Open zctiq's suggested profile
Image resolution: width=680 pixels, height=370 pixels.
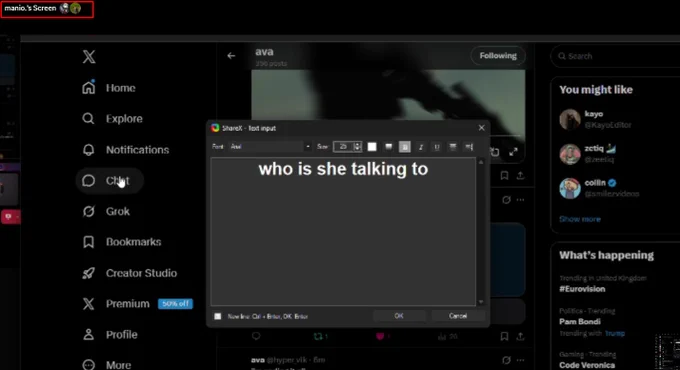point(600,154)
